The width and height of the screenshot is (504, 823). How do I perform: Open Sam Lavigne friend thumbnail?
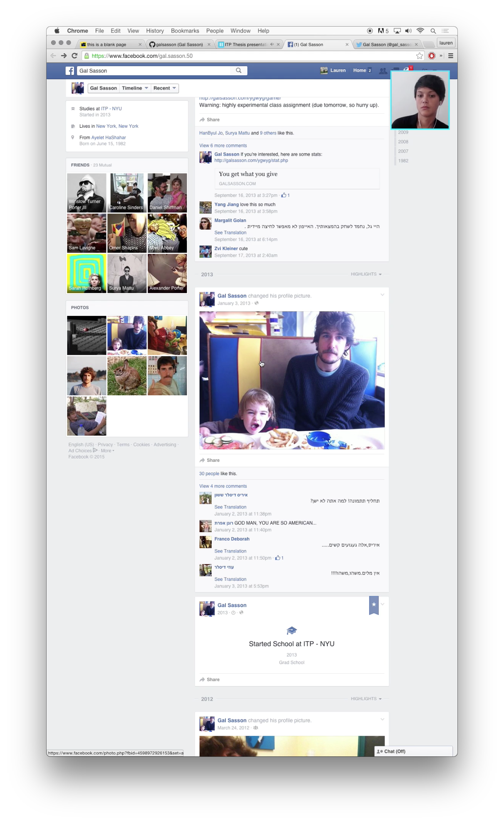[x=86, y=233]
